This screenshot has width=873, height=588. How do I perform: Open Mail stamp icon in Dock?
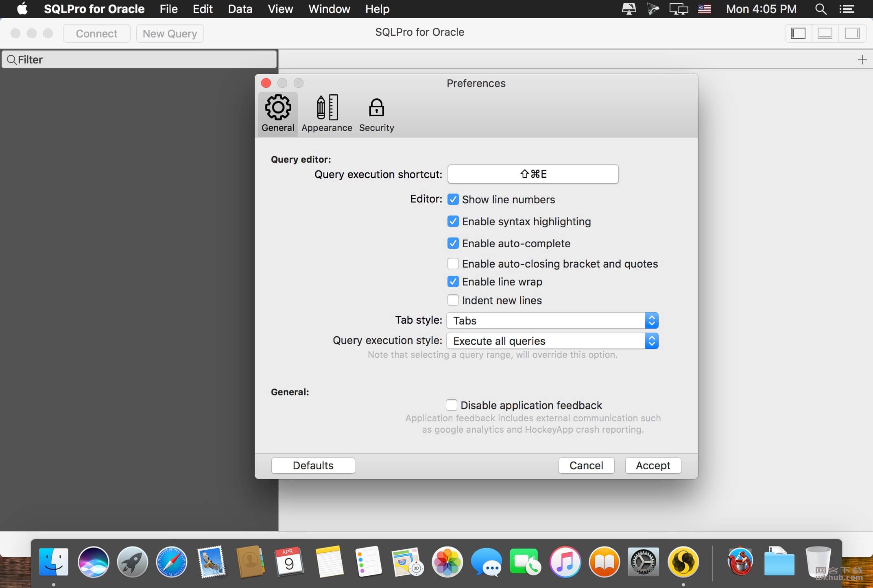(211, 562)
